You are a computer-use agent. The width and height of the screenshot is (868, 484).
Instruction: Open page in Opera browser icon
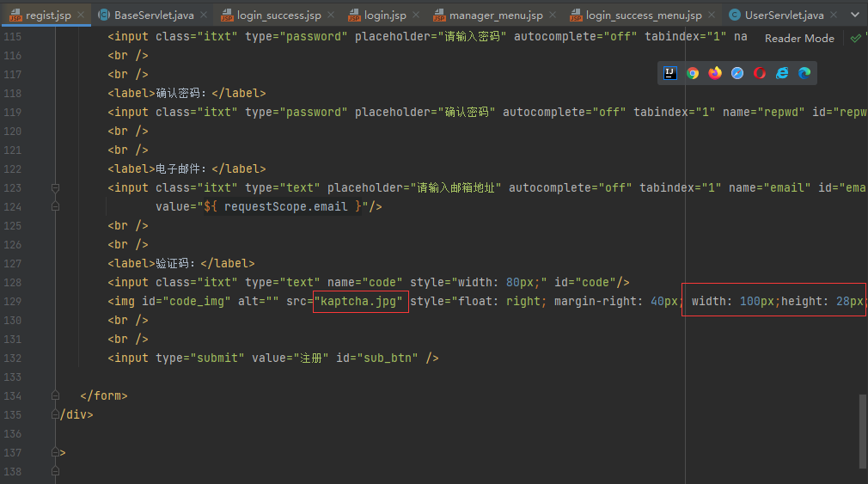point(760,73)
